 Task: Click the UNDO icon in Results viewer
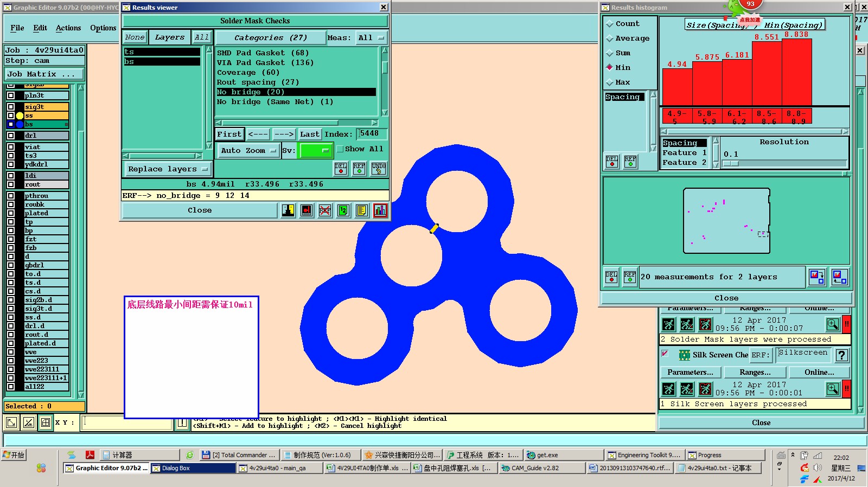379,169
